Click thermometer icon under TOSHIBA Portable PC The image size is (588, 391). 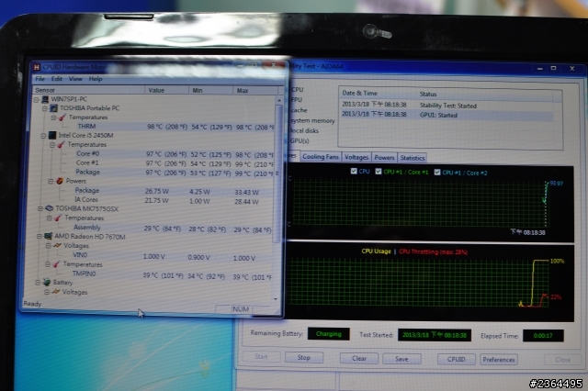click(62, 117)
